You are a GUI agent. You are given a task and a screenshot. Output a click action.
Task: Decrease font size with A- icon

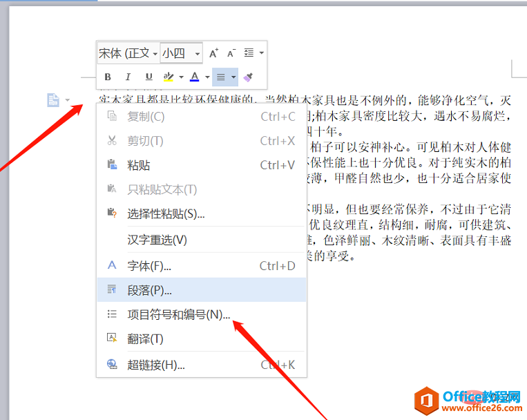(231, 53)
